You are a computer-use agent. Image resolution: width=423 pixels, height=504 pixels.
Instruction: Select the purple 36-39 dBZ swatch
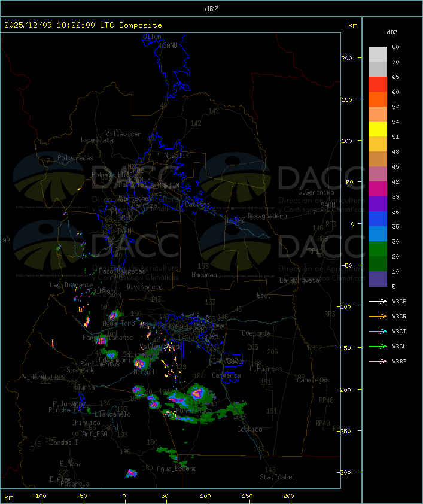coord(378,204)
